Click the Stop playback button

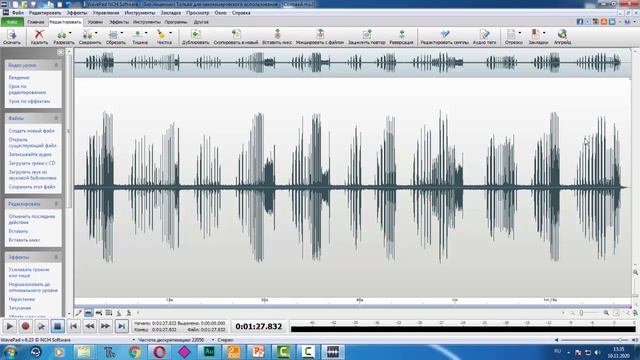pyautogui.click(x=58, y=326)
